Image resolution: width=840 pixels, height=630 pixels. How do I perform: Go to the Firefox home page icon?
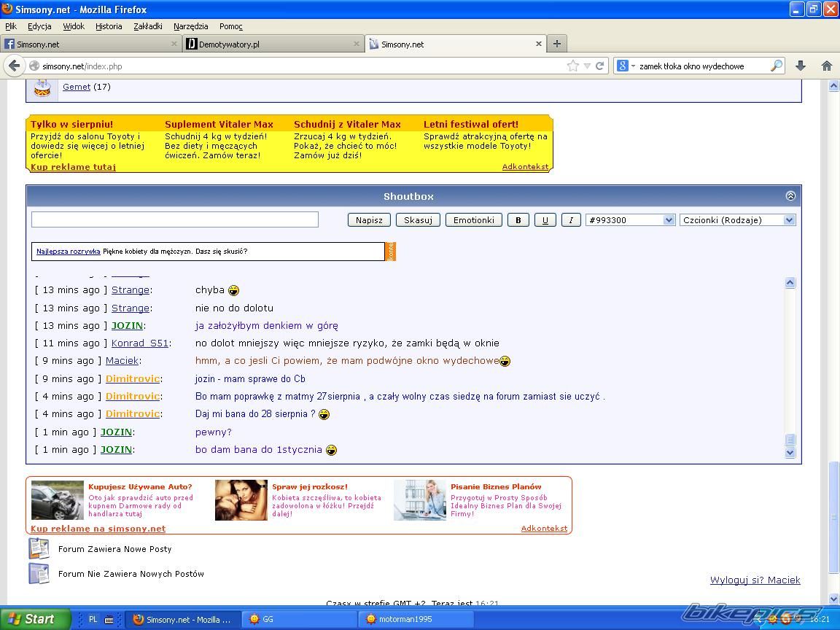826,66
